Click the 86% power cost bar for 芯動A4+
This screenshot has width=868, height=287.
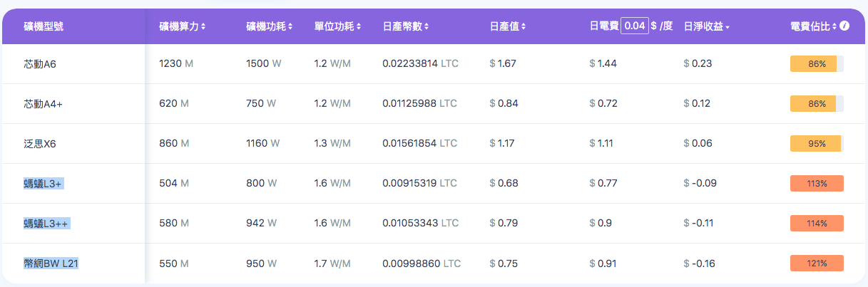tap(817, 103)
